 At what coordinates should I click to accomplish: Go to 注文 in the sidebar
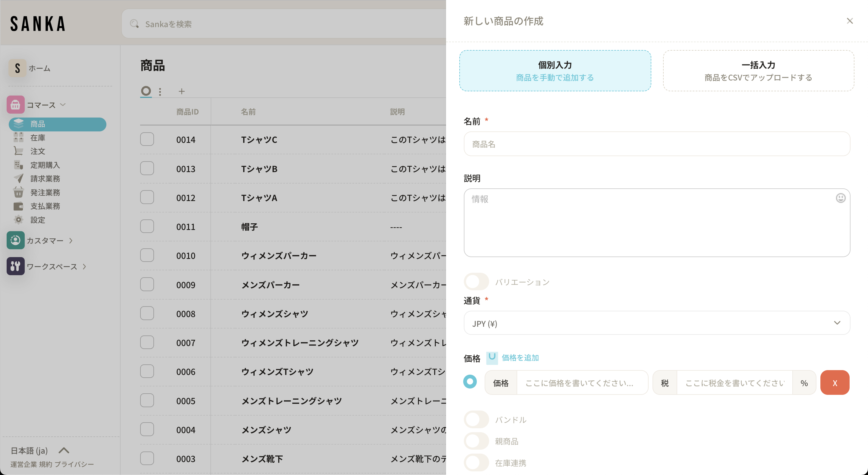pos(38,151)
